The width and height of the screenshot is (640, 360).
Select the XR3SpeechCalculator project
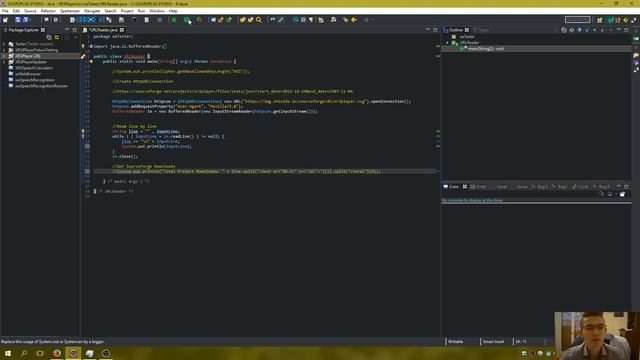pos(34,68)
